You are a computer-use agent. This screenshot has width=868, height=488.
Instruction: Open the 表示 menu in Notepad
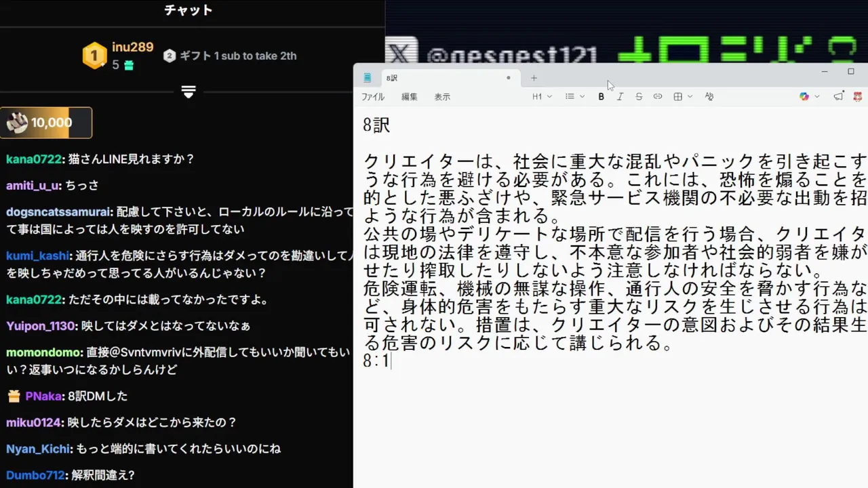(x=442, y=97)
